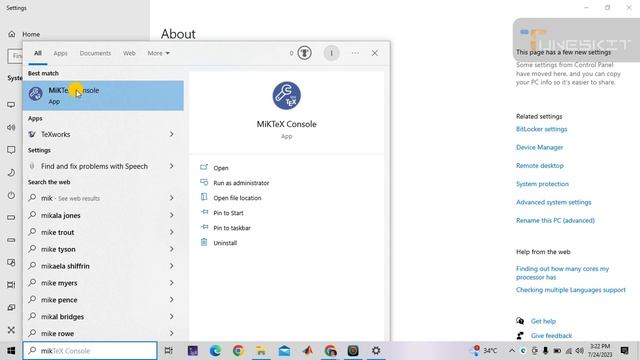Click the Open file location icon
Viewport: 640px width, 360px height.
point(204,198)
